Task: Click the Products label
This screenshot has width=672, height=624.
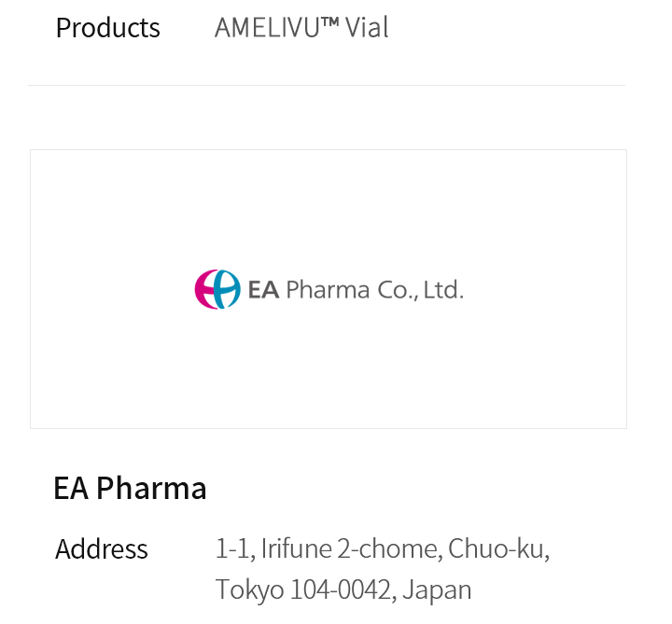Action: pos(107,28)
